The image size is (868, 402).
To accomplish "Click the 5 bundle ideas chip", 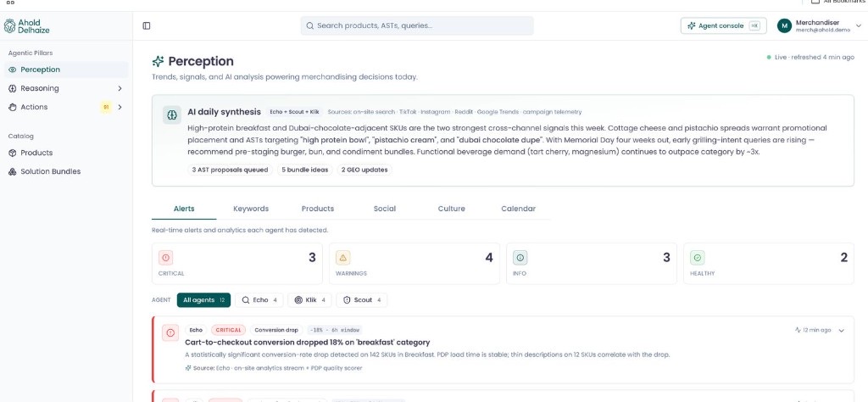I will [304, 170].
